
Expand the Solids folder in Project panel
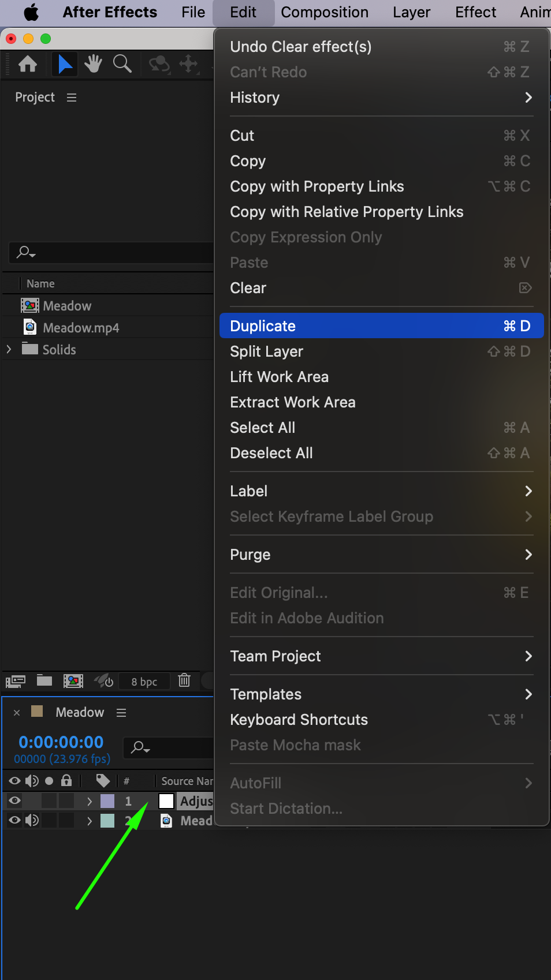pos(9,349)
